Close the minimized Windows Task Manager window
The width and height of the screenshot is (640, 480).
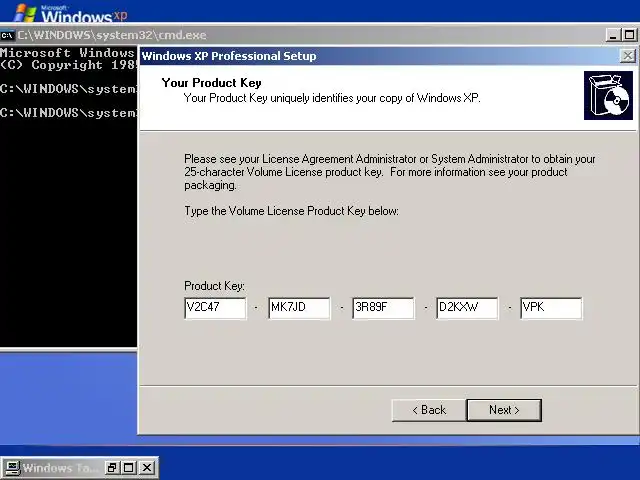[x=147, y=468]
